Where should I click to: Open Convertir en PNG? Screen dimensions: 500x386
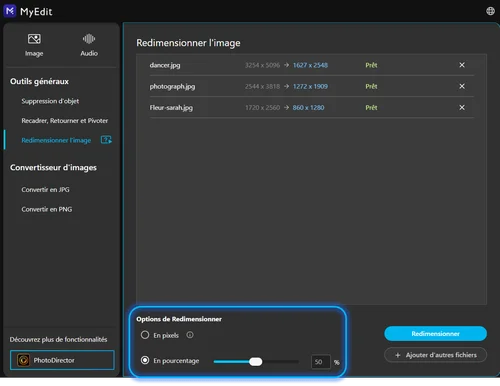coord(47,209)
